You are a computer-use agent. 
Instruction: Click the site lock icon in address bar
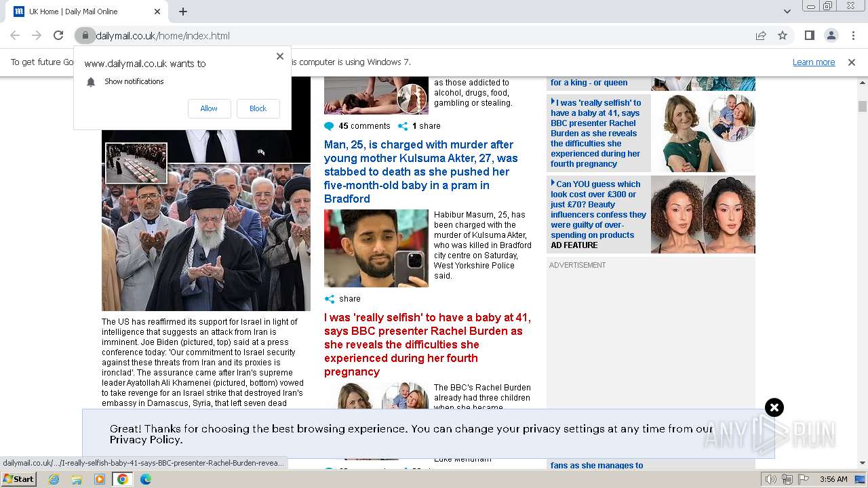click(85, 35)
